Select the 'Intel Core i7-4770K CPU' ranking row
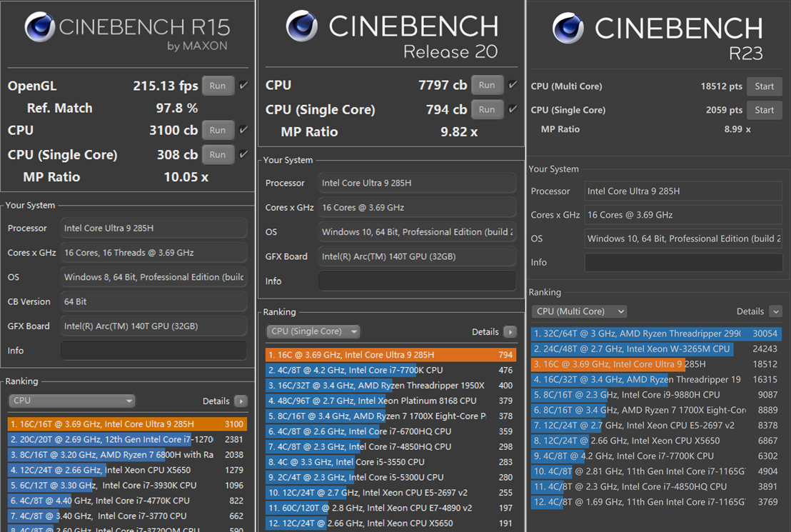This screenshot has height=532, width=791. tap(127, 501)
